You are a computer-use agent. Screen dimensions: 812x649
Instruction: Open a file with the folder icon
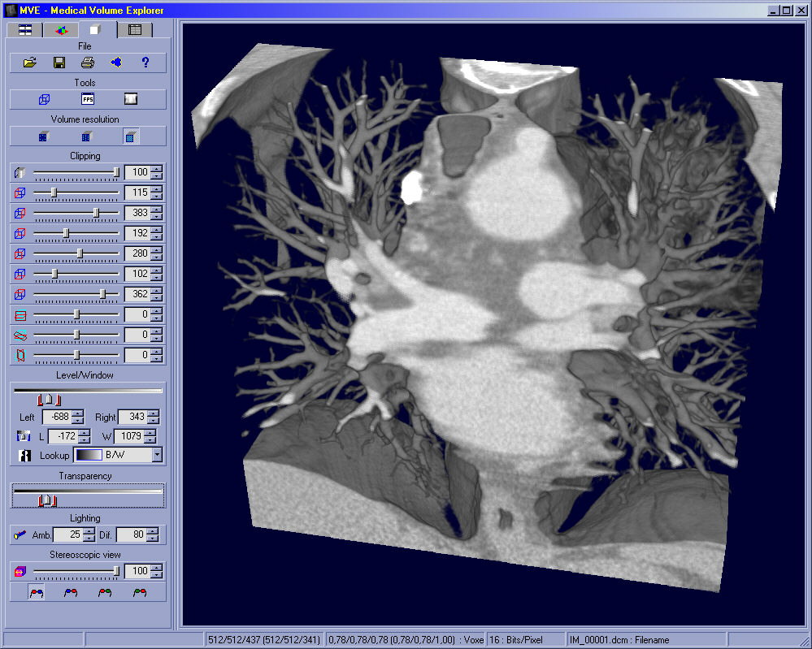click(x=30, y=63)
